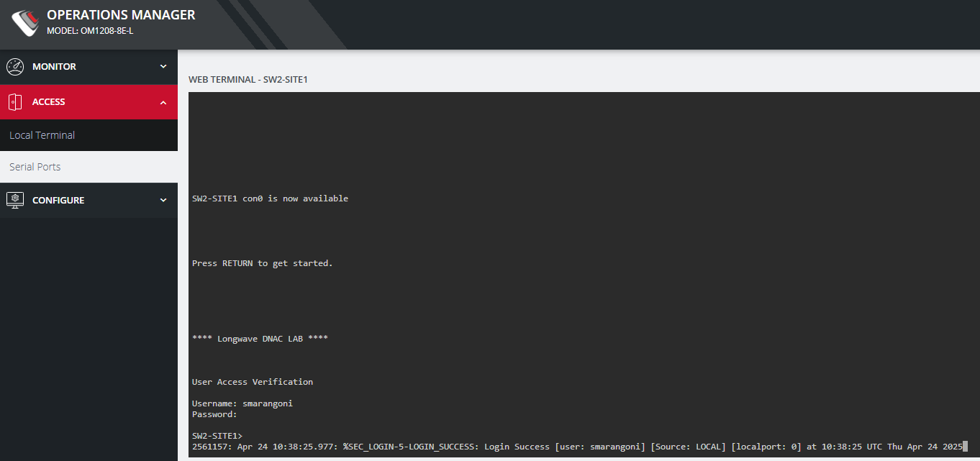Click the OPERATIONS MANAGER title text
The height and width of the screenshot is (461, 980).
coord(121,14)
